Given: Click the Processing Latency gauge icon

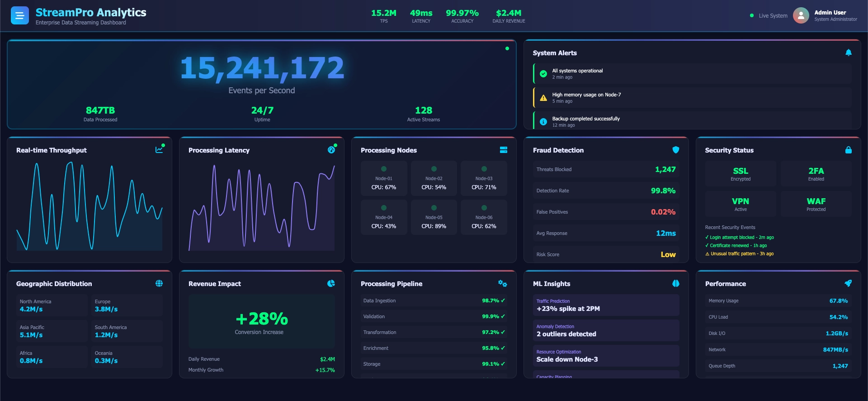Looking at the screenshot, I should (331, 150).
